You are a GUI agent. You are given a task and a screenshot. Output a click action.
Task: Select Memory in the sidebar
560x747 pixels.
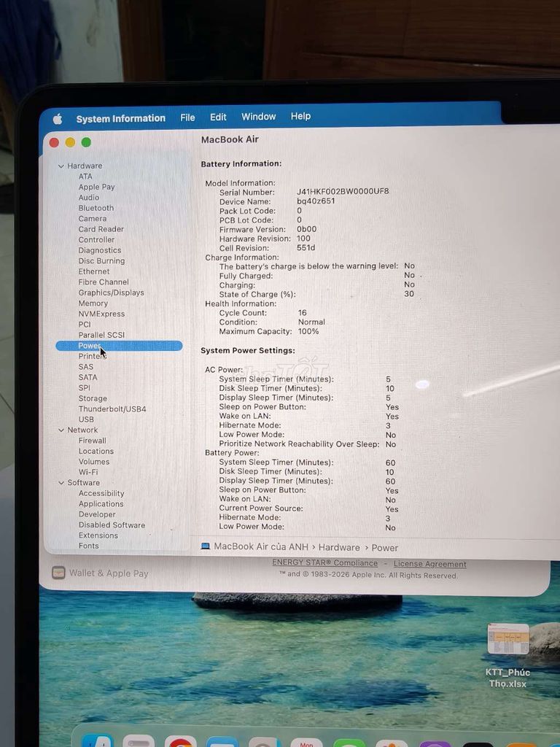(x=93, y=303)
